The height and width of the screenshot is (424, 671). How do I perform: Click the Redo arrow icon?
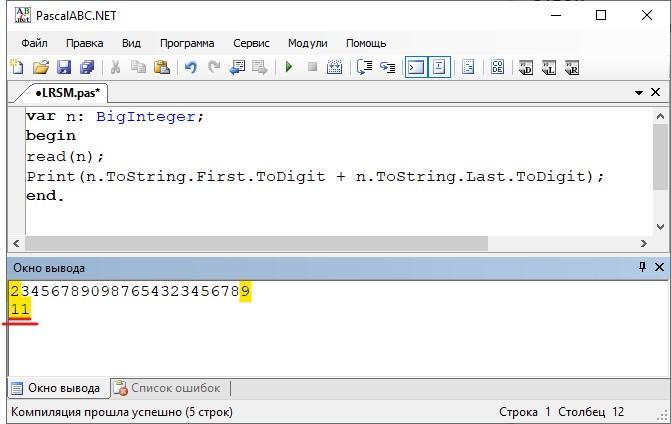tap(214, 67)
